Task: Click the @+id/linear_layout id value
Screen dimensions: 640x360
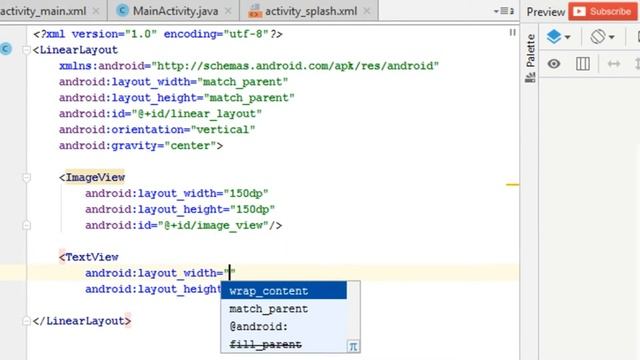Action: coord(197,114)
